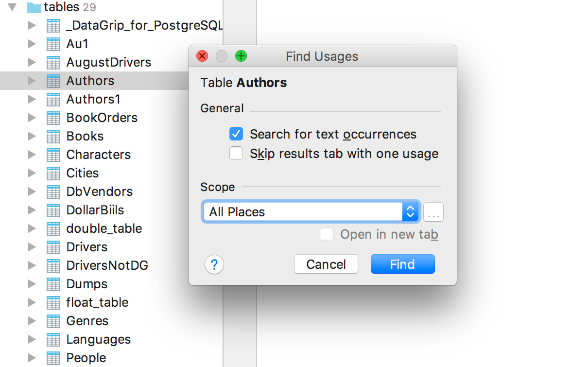Click the table icon next to Dumps

click(53, 284)
